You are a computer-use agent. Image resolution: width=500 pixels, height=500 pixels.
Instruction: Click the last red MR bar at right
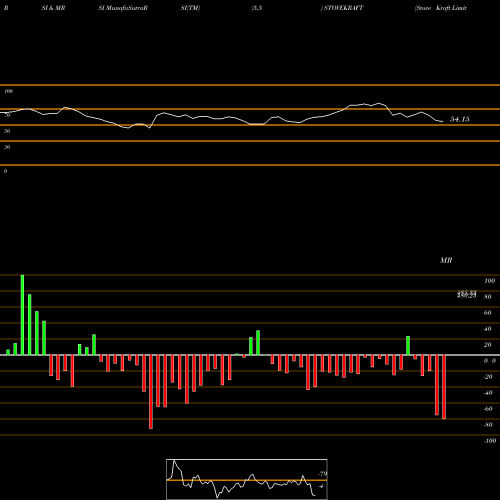coord(444,387)
